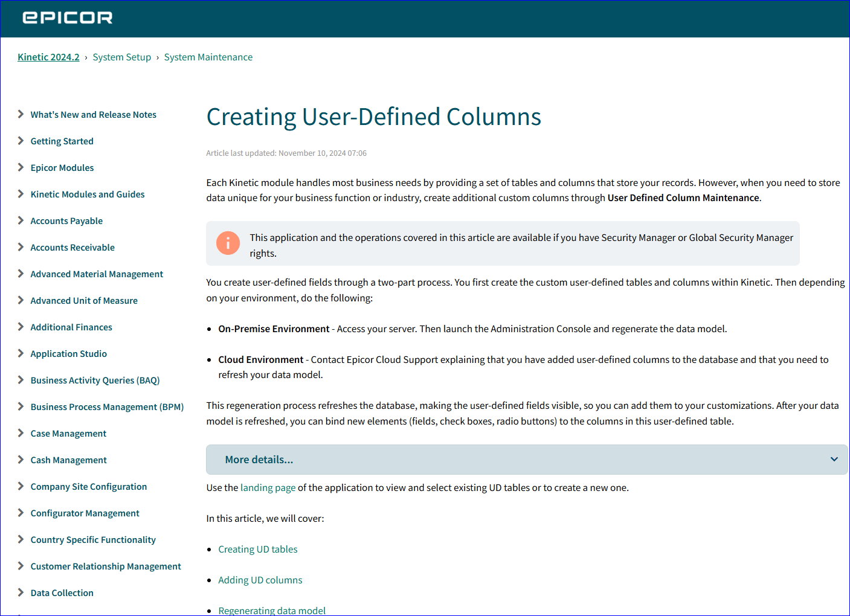Click the Epicor logo in header
The height and width of the screenshot is (616, 850).
coord(67,18)
